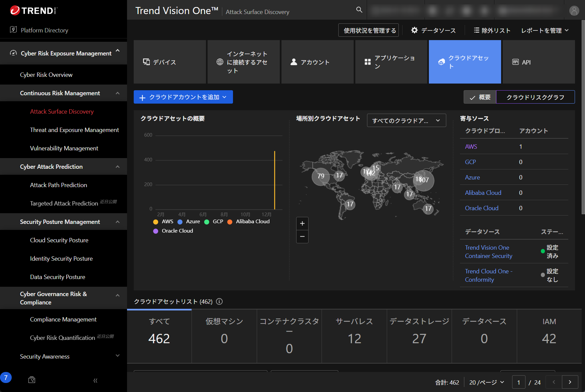Zoom in on the world map

click(302, 224)
